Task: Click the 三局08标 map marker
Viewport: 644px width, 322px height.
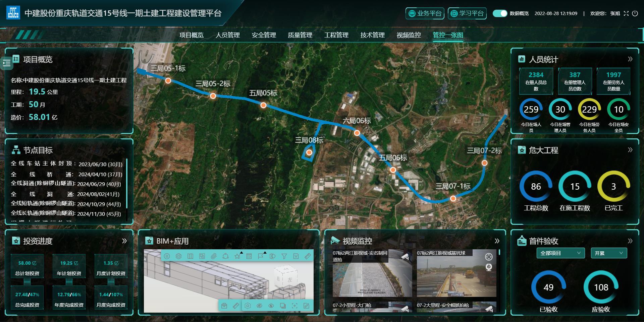Action: 309,152
